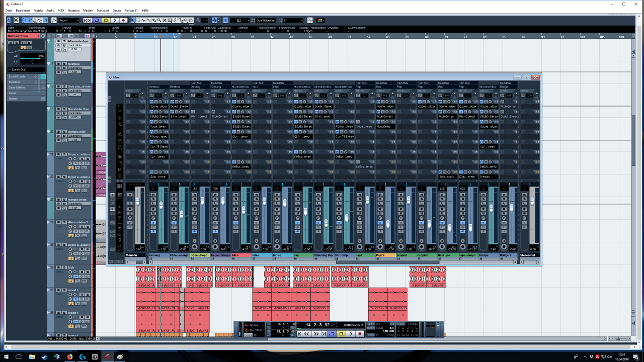Screen dimensions: 644x362
Task: Click AUTO Q button in transport panel
Action: pos(249,335)
